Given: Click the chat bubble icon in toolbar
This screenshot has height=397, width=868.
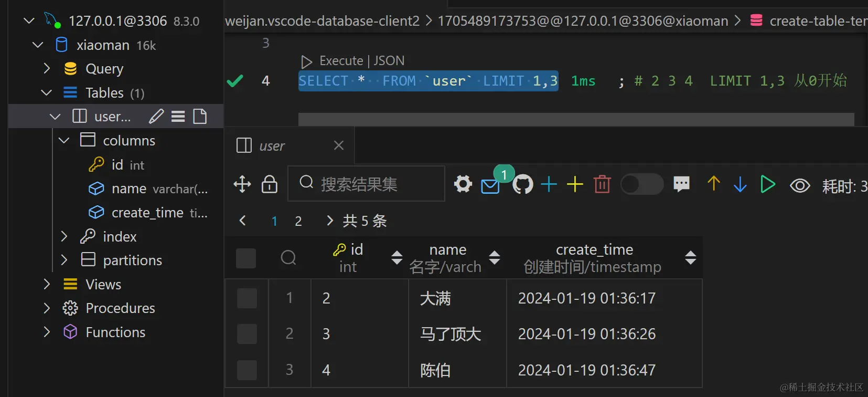Looking at the screenshot, I should click(681, 184).
